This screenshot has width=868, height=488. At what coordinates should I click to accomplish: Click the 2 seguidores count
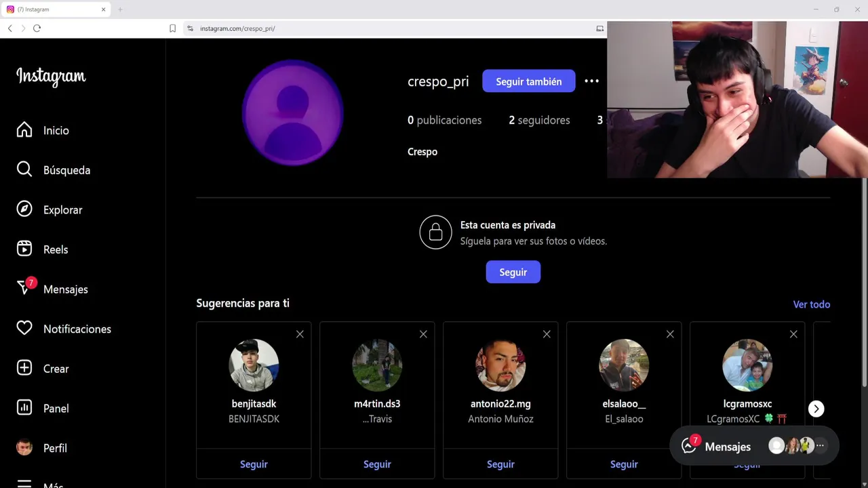click(539, 120)
